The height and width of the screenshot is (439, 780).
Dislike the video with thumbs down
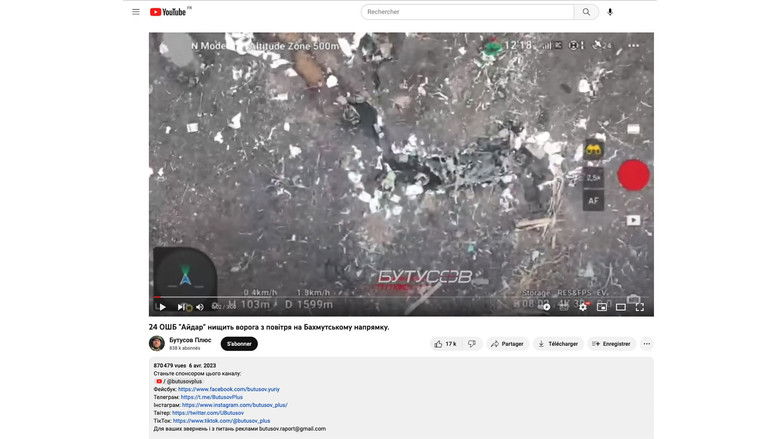click(471, 343)
